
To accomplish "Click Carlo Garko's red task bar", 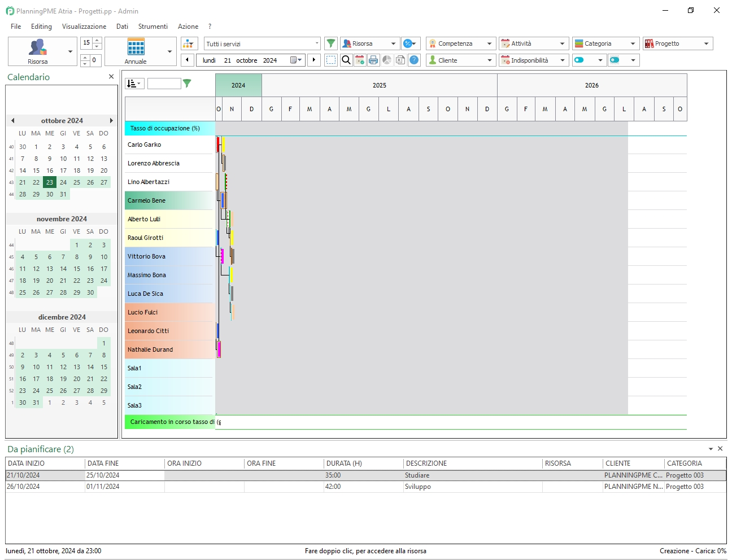I will click(x=218, y=145).
